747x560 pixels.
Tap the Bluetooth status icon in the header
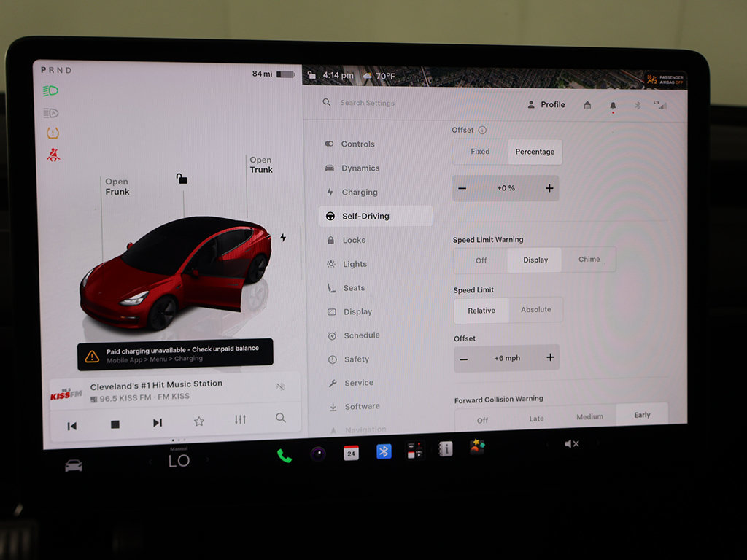point(638,105)
